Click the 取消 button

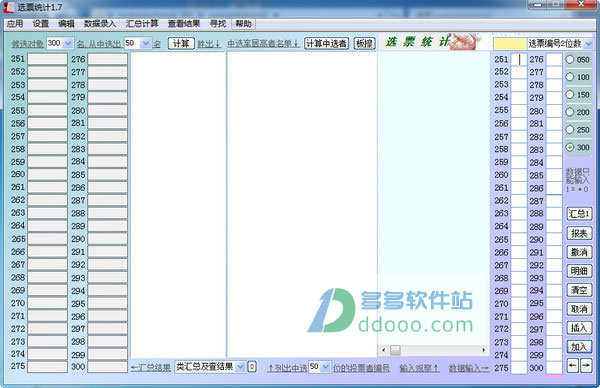tap(579, 309)
